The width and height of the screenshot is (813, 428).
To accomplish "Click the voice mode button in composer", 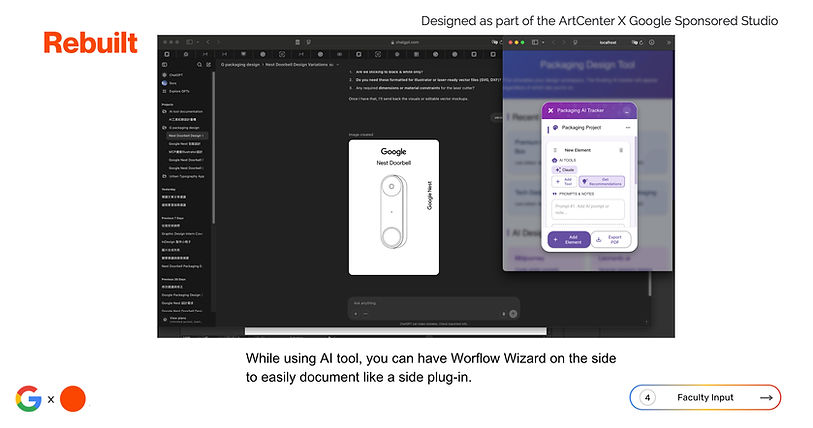I will (x=513, y=314).
